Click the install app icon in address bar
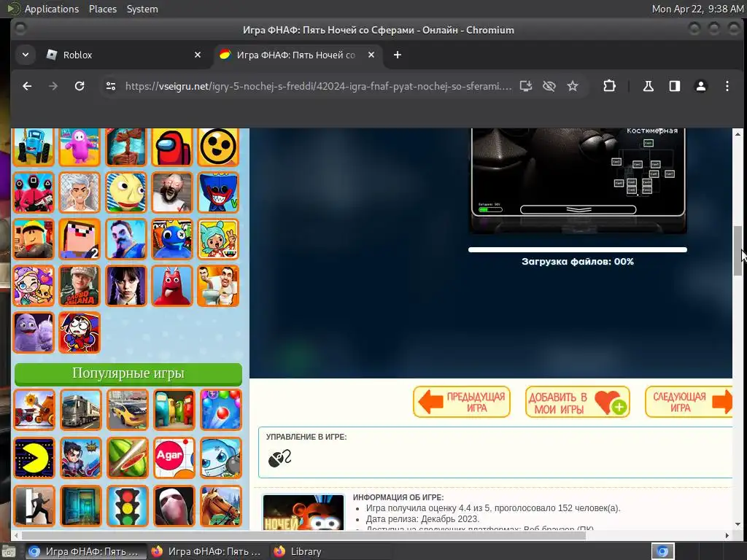 coord(526,86)
